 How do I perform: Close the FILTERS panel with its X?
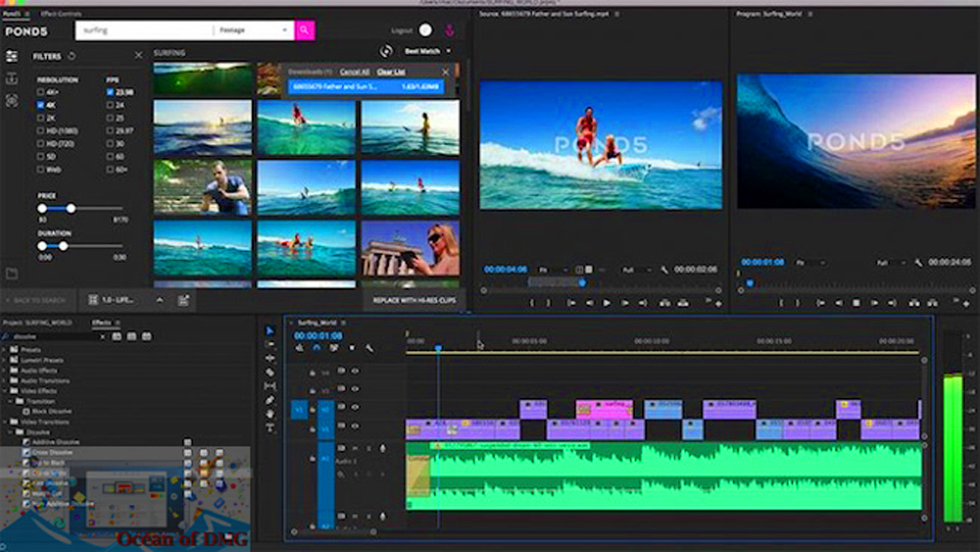coord(138,56)
